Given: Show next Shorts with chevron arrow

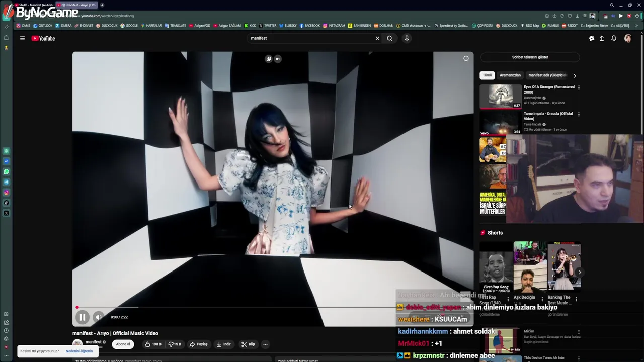Looking at the screenshot, I should (579, 273).
